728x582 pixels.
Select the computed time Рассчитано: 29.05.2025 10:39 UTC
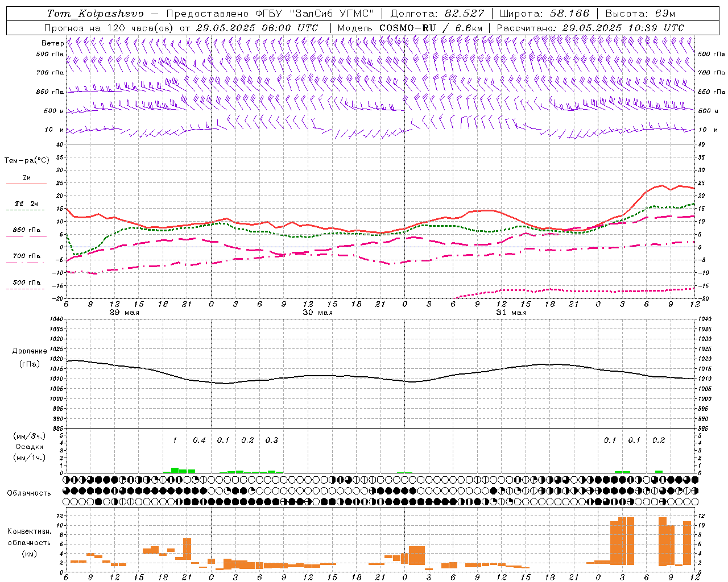pos(590,28)
